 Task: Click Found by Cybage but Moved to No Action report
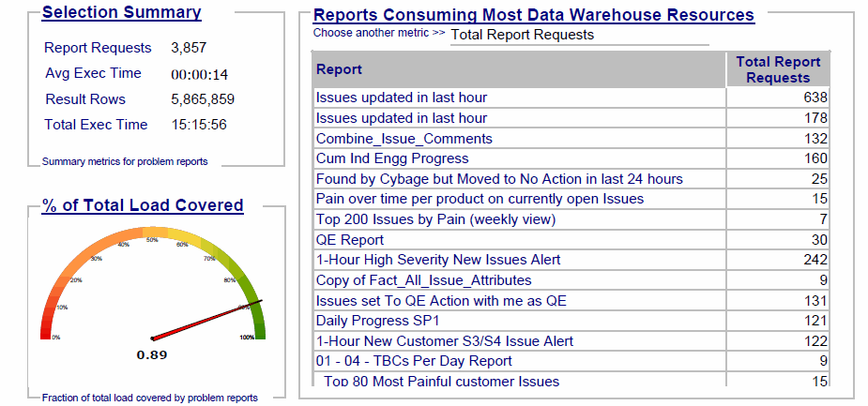click(499, 179)
